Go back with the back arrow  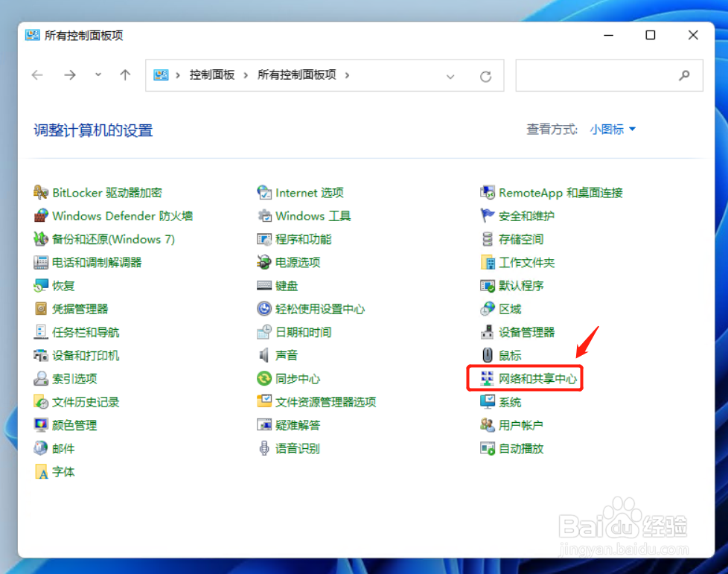coord(38,74)
